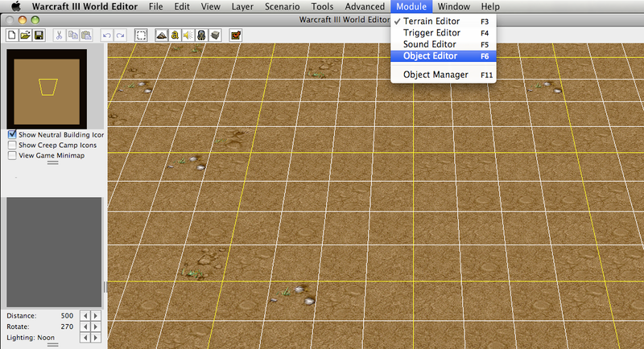Undo last action with toolbar arrow
644x349 pixels.
107,35
